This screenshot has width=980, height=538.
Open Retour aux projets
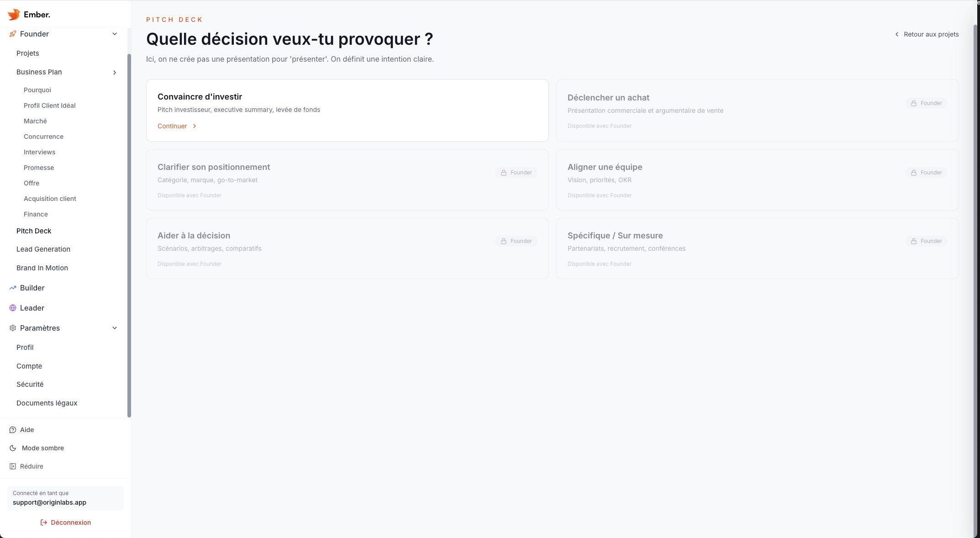[x=931, y=34]
